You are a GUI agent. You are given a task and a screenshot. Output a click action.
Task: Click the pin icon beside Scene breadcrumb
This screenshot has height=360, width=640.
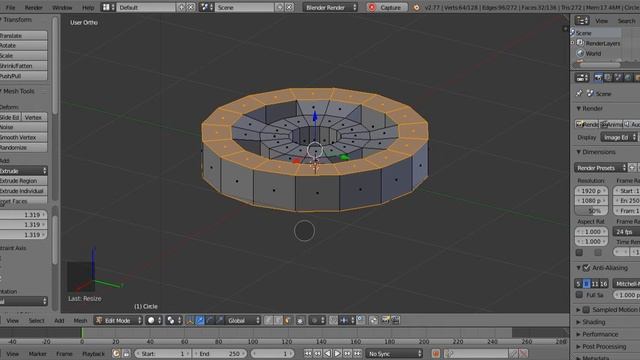(x=579, y=93)
